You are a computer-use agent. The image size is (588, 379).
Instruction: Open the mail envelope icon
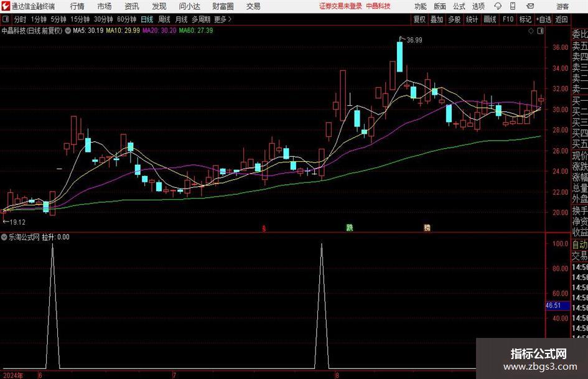[x=530, y=6]
